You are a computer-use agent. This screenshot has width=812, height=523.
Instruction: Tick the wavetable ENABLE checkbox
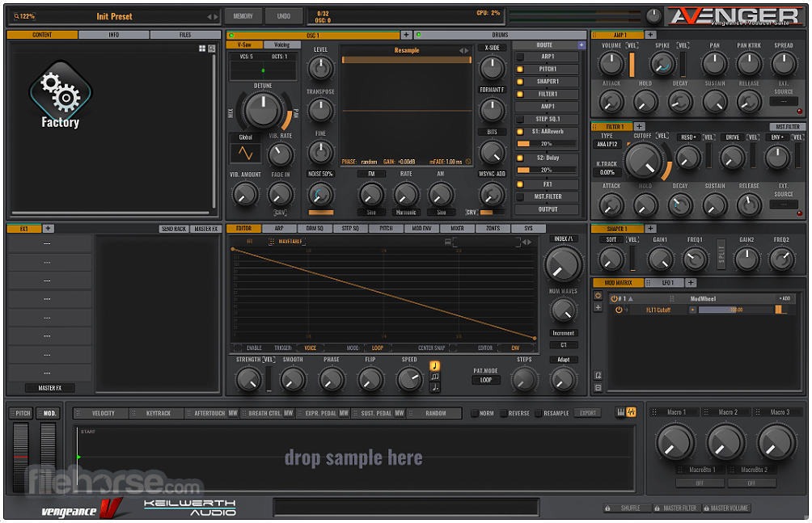tap(238, 348)
